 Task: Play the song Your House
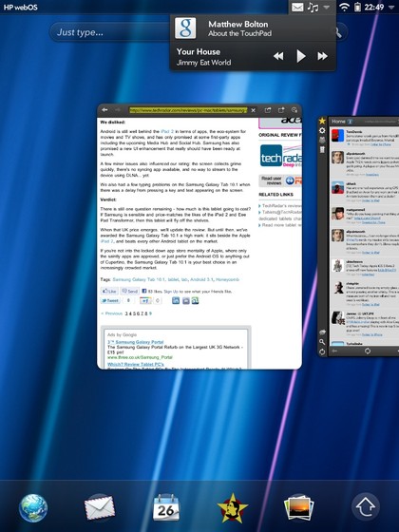pyautogui.click(x=301, y=56)
